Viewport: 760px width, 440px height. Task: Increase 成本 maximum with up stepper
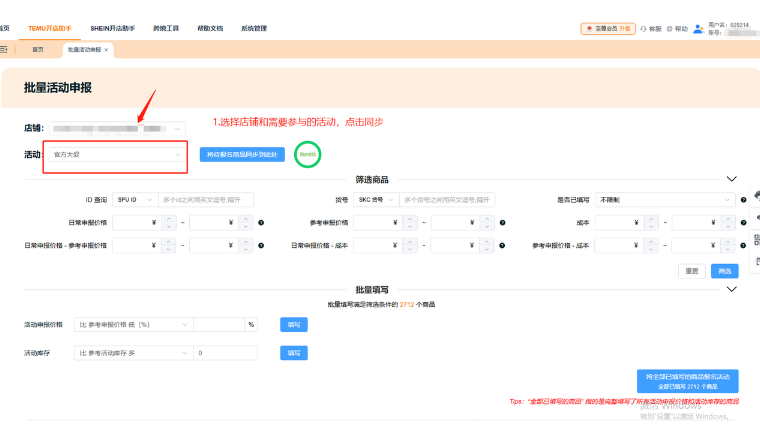pyautogui.click(x=728, y=219)
